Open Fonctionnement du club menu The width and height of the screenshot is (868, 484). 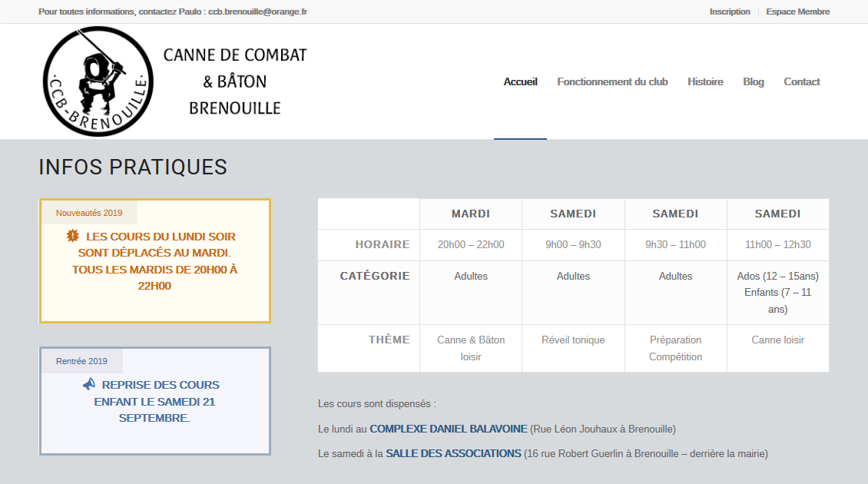pyautogui.click(x=612, y=81)
